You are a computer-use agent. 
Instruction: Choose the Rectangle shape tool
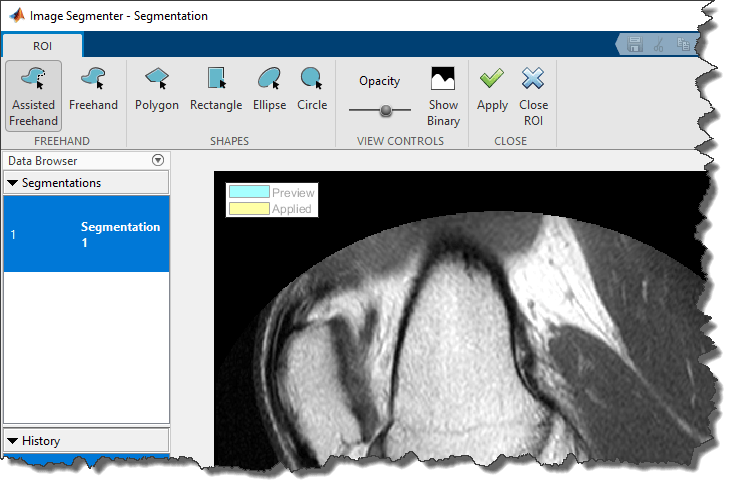[x=216, y=89]
